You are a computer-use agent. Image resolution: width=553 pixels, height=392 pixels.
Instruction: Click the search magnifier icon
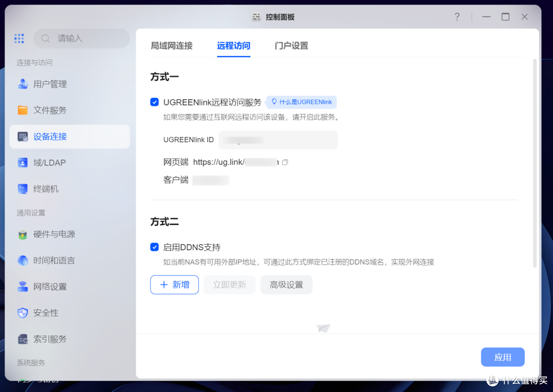point(46,38)
